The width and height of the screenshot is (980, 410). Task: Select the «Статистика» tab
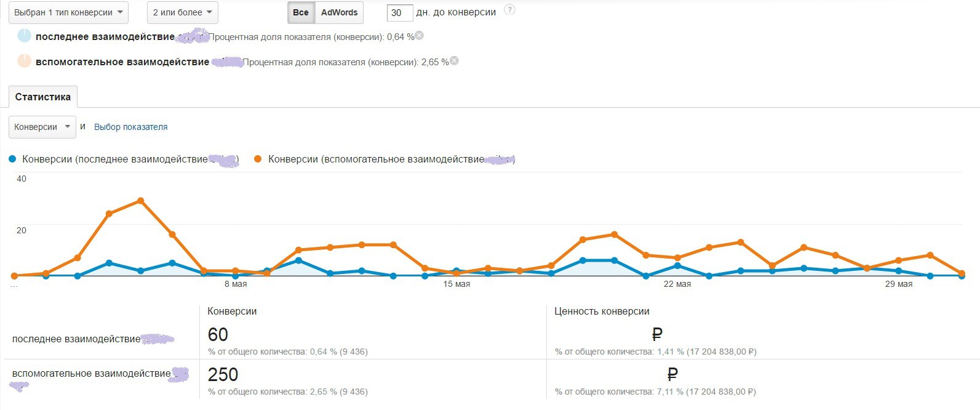click(43, 97)
